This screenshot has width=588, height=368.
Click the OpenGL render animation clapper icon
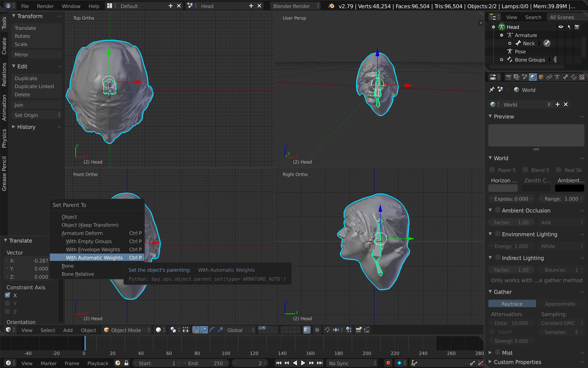[x=367, y=330]
